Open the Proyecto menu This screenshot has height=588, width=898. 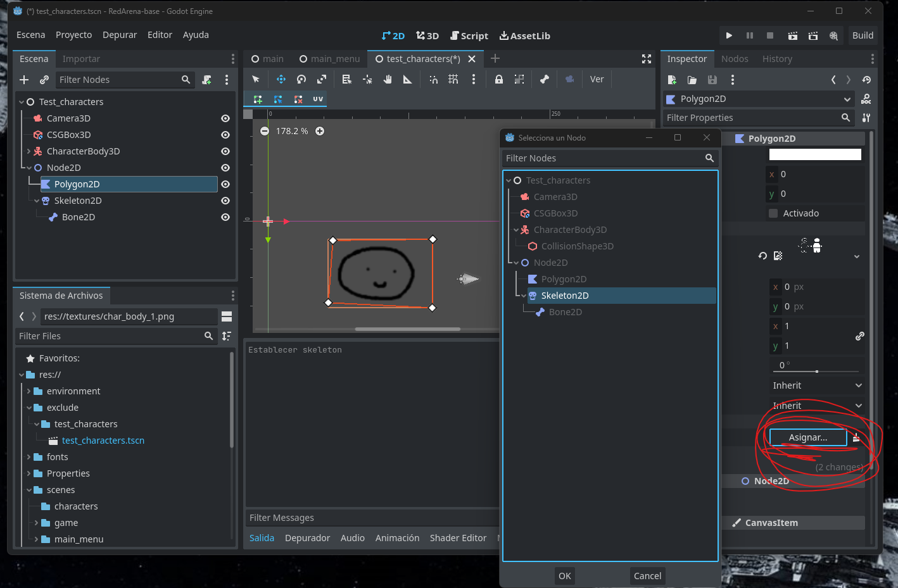[73, 35]
